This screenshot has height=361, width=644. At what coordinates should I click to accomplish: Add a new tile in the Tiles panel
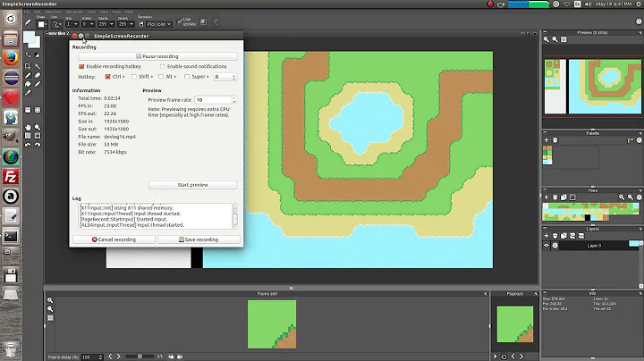coord(547,197)
